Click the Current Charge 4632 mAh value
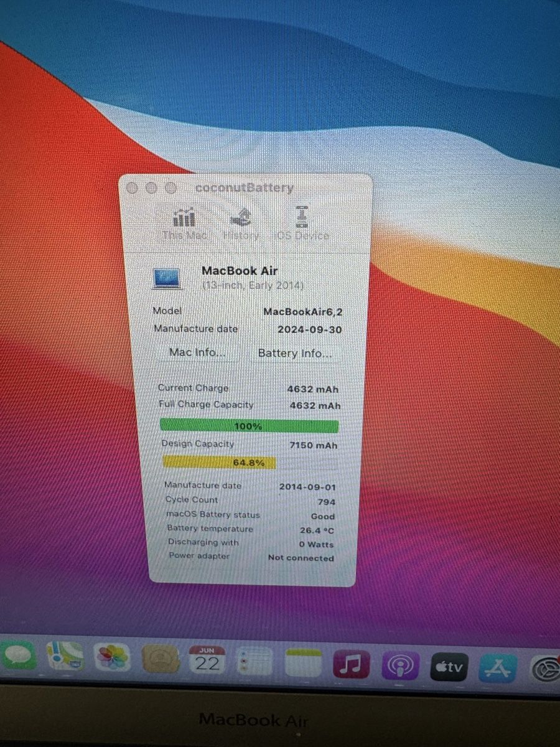The height and width of the screenshot is (747, 560). tap(313, 389)
